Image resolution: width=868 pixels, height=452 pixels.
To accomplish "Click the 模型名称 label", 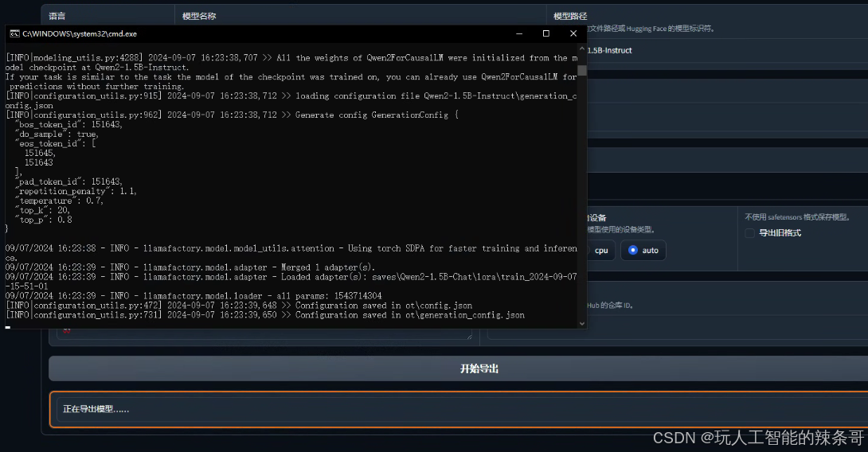I will pos(199,17).
